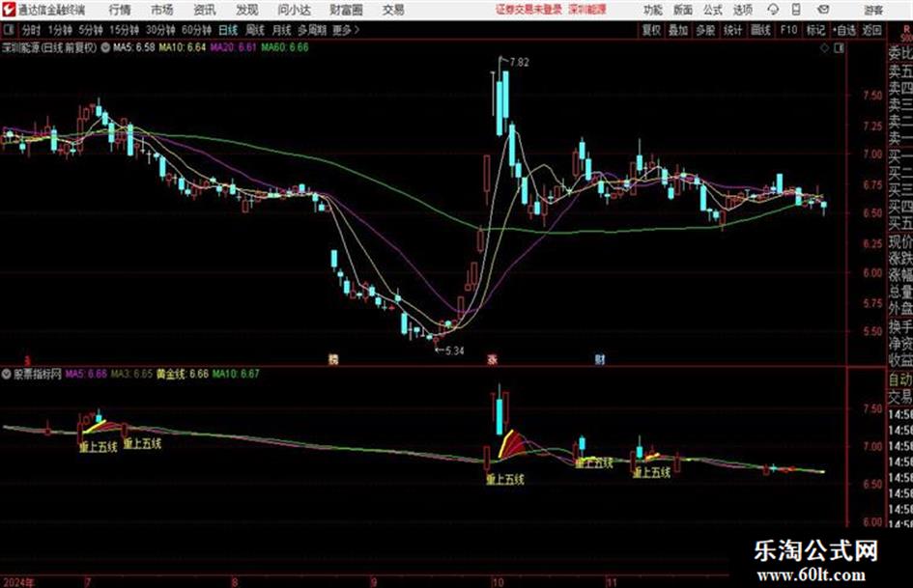913x588 pixels.
Task: Click the 财 event marker on timeline
Action: [600, 359]
